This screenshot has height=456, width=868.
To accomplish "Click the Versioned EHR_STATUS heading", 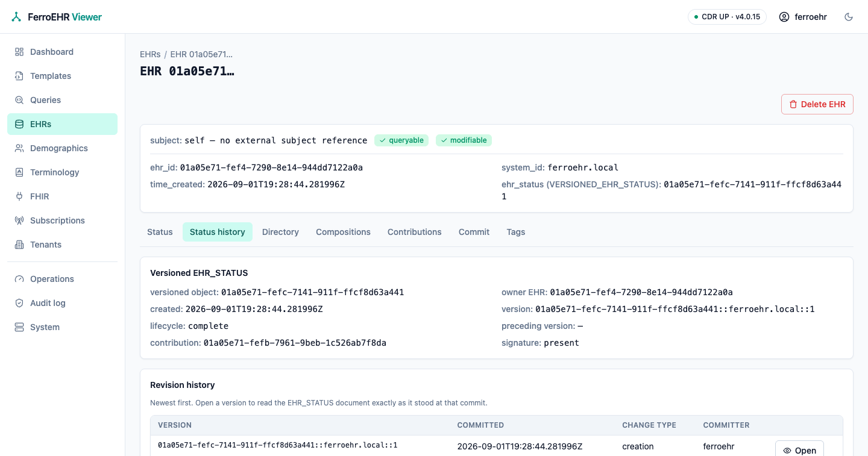I will coord(199,273).
